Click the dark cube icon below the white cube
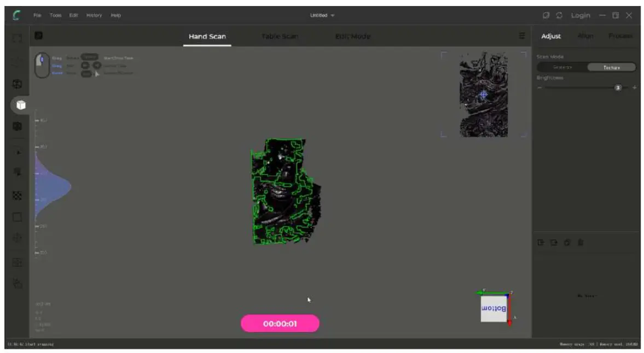This screenshot has width=644, height=353. click(x=17, y=126)
